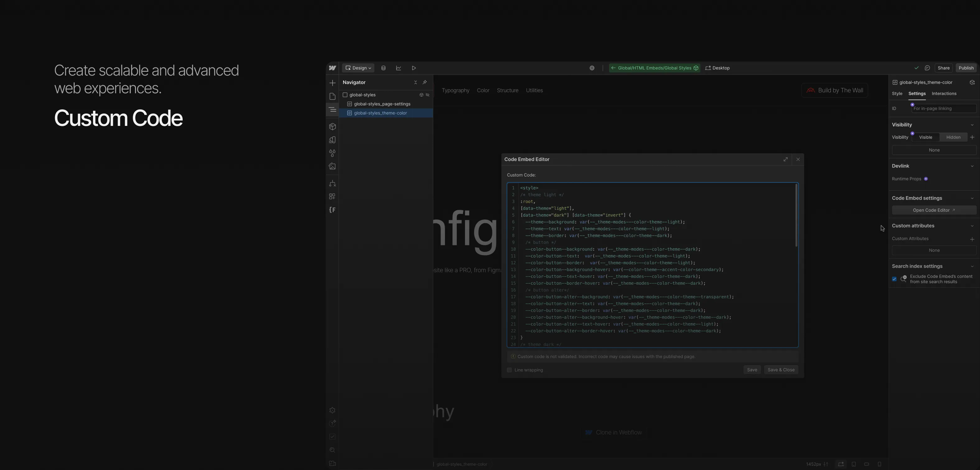Open the Pages panel icon
980x470 pixels.
click(332, 96)
